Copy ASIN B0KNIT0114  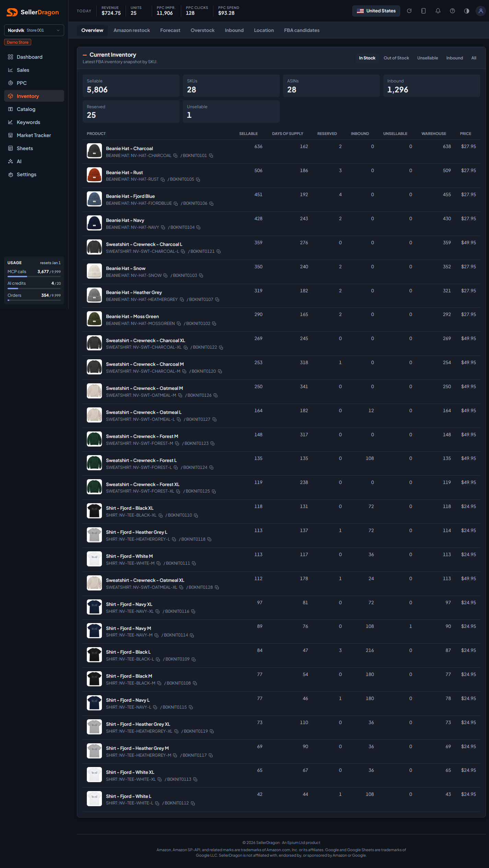click(x=192, y=635)
